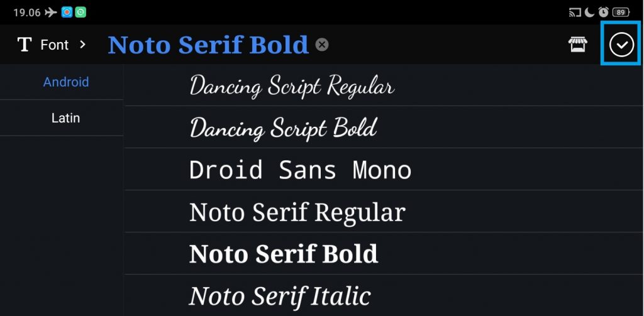The width and height of the screenshot is (644, 316).
Task: Select Droid Sans Mono font
Action: point(300,170)
